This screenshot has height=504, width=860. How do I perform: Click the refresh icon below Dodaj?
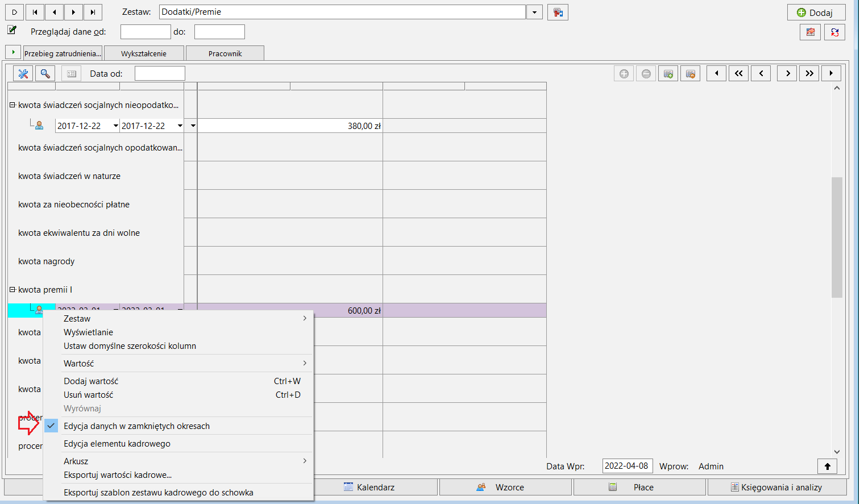point(834,32)
